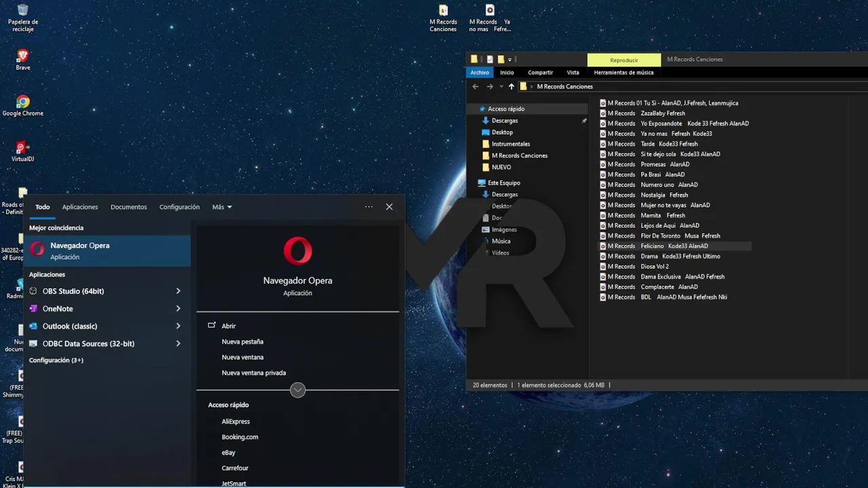
Task: Select the M Records Ya no mas desktop file
Action: pos(490,18)
